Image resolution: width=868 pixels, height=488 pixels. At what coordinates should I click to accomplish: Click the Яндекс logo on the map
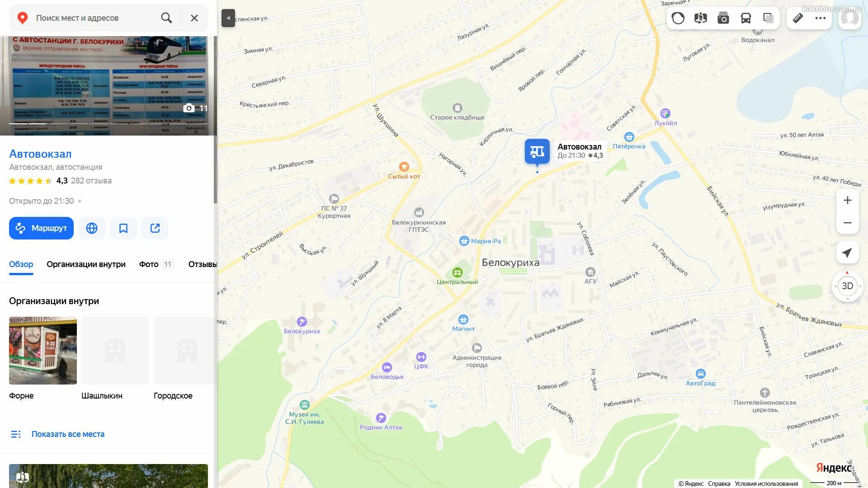pos(834,468)
